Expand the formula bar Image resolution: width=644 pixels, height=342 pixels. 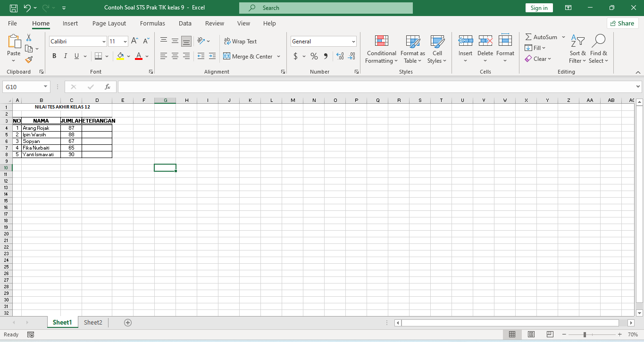(638, 87)
